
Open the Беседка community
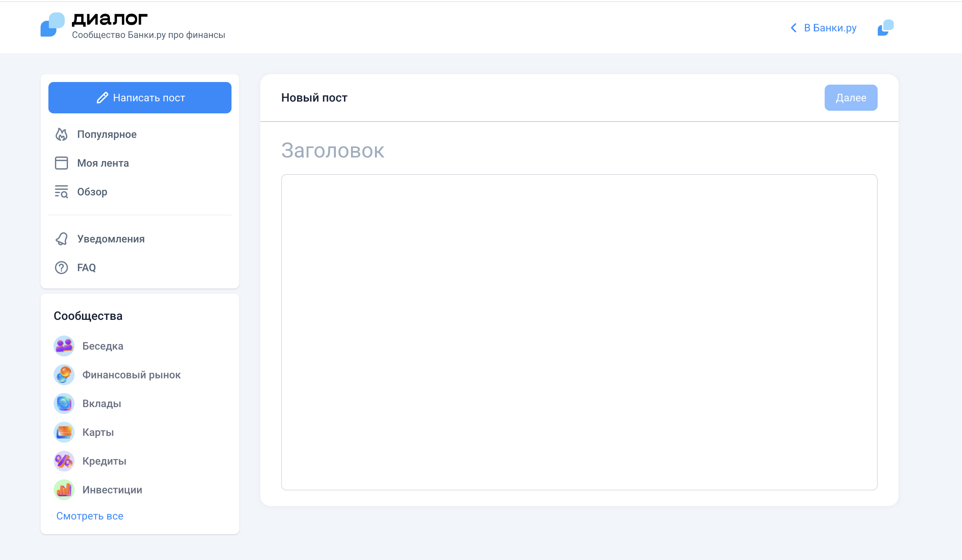click(x=103, y=346)
